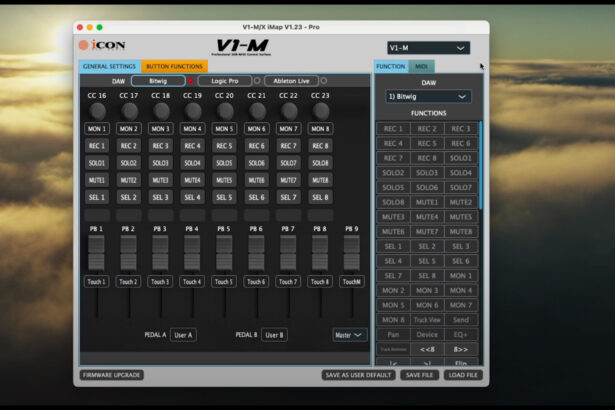This screenshot has width=615, height=410.
Task: Pick 8>> bank right function
Action: [x=461, y=349]
